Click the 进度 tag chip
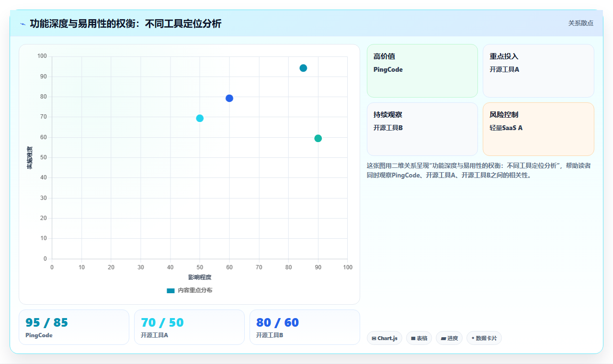 click(449, 338)
